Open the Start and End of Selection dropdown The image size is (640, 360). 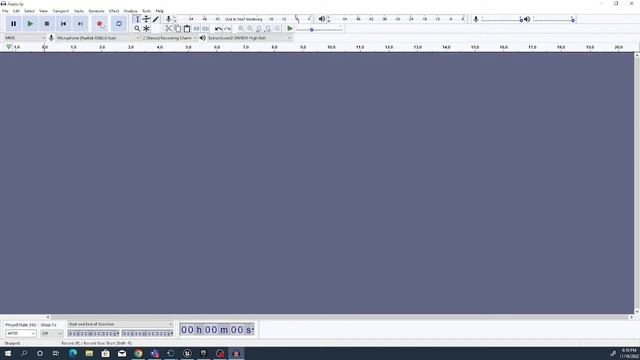point(120,324)
